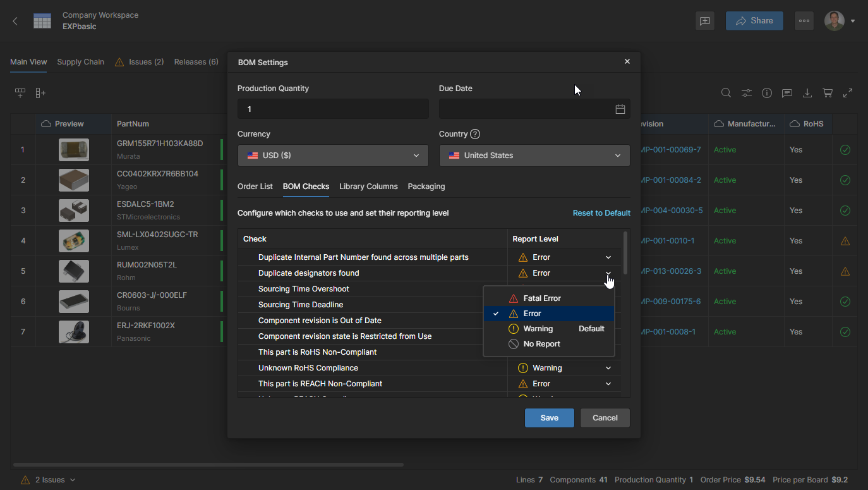
Task: Open the search tool in the toolbar
Action: pos(726,93)
